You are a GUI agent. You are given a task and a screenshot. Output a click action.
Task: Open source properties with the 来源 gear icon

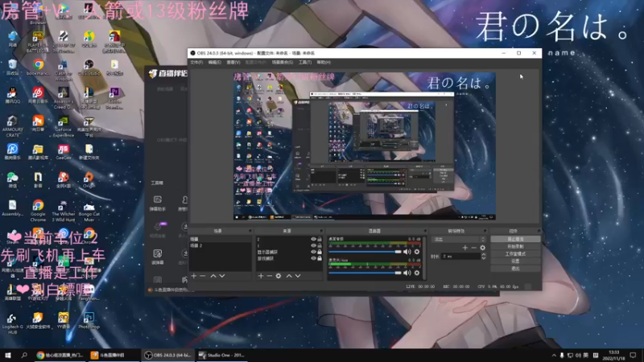click(x=279, y=276)
